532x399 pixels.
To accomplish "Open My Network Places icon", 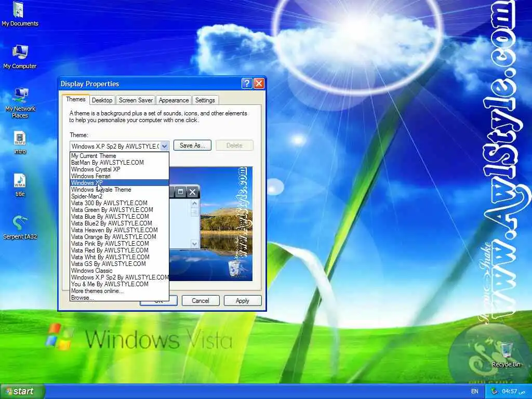I will point(20,102).
